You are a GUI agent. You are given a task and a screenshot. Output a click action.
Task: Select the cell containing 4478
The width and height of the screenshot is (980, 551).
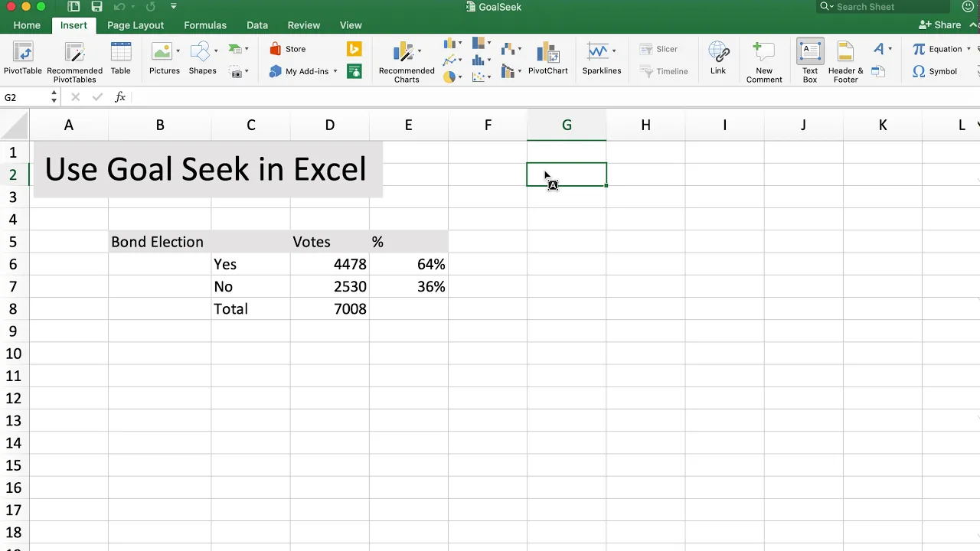330,264
